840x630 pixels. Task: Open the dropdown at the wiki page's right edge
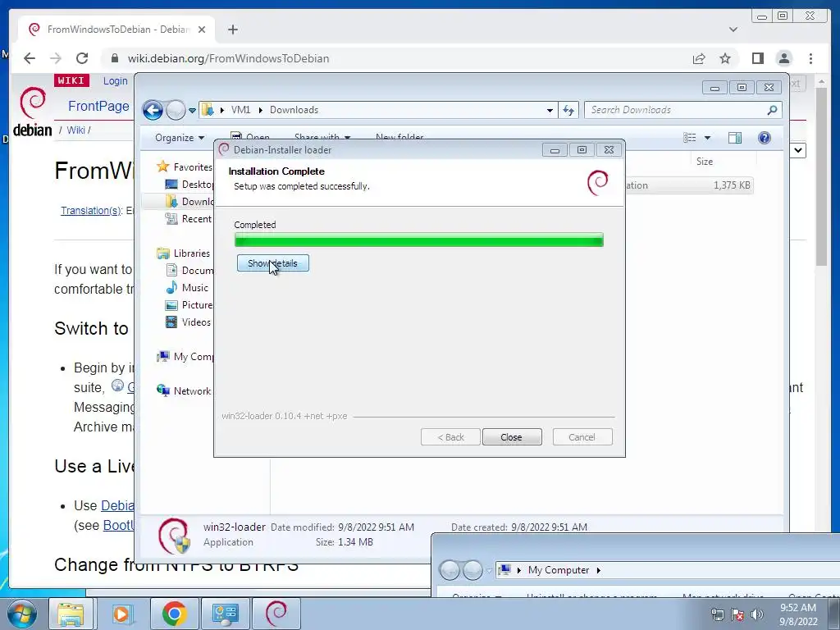(798, 150)
